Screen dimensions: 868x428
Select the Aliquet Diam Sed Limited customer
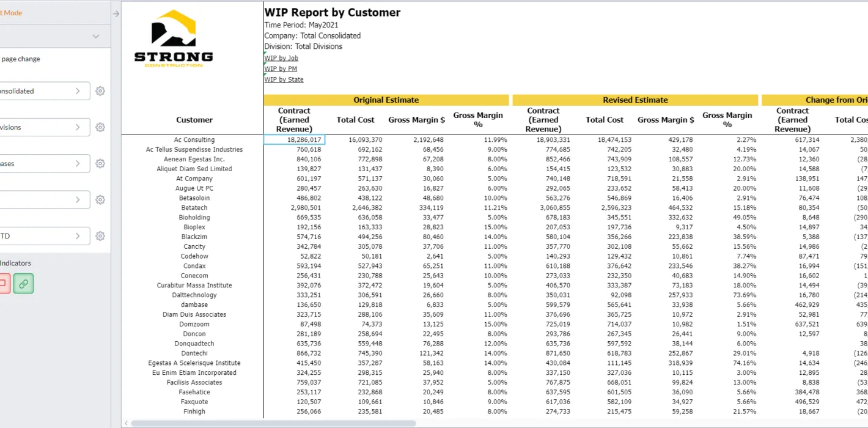coord(194,169)
